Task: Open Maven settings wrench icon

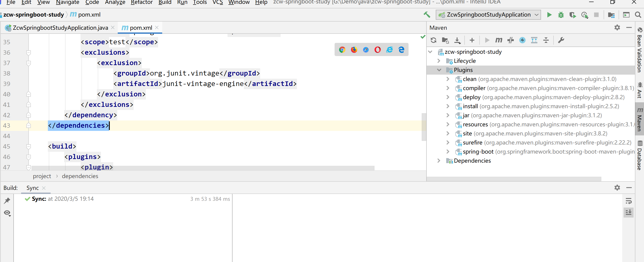Action: (x=561, y=40)
